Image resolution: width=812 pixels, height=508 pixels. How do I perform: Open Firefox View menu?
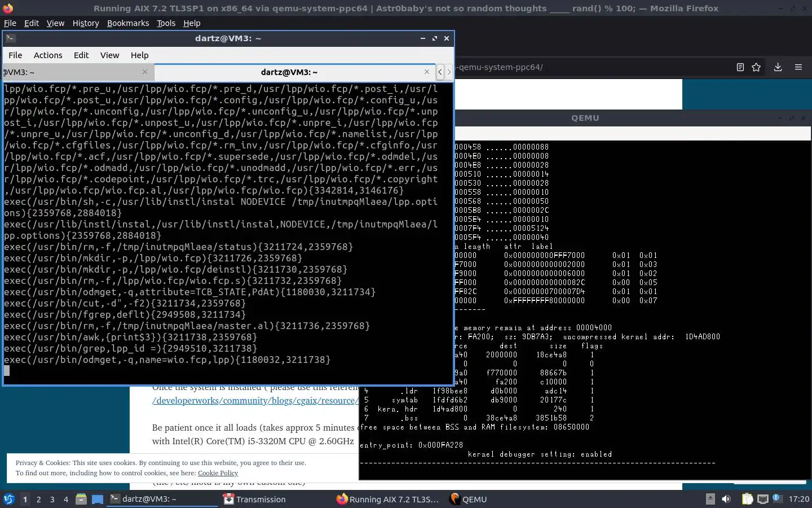(55, 23)
